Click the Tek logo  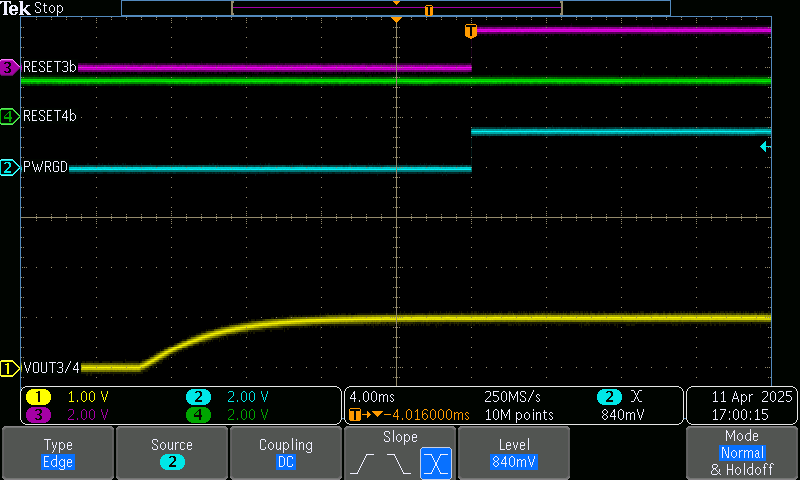(15, 8)
